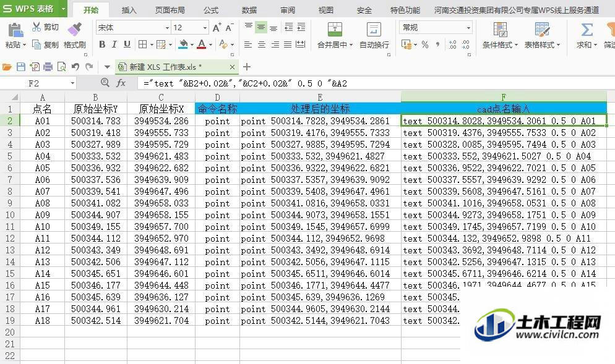Click the increase decimal places icon
Screen dimensions: 615x364
(x=453, y=44)
